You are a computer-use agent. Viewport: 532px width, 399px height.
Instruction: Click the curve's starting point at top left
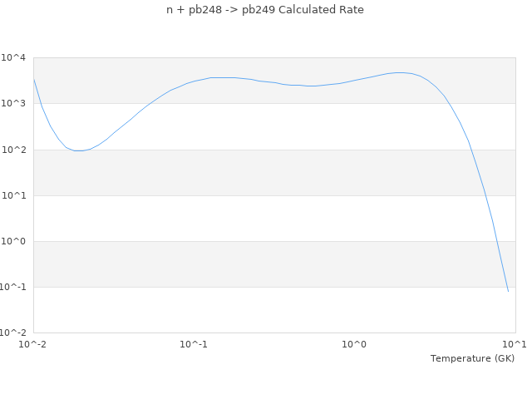[33, 78]
